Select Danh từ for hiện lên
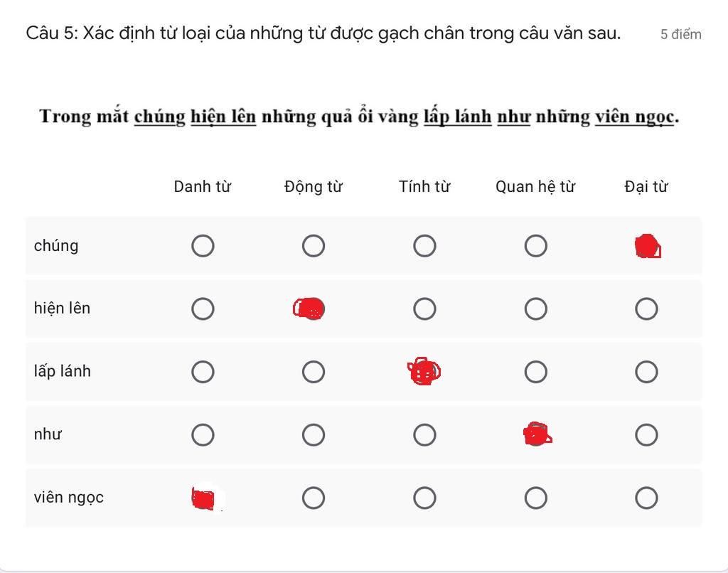Viewport: 728px width, 573px height. click(x=203, y=309)
